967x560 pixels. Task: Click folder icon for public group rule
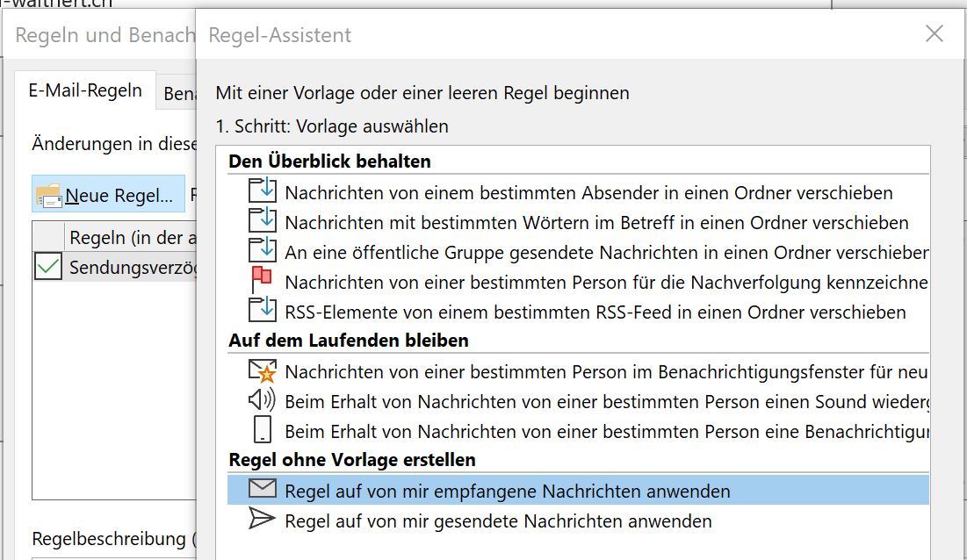click(262, 251)
